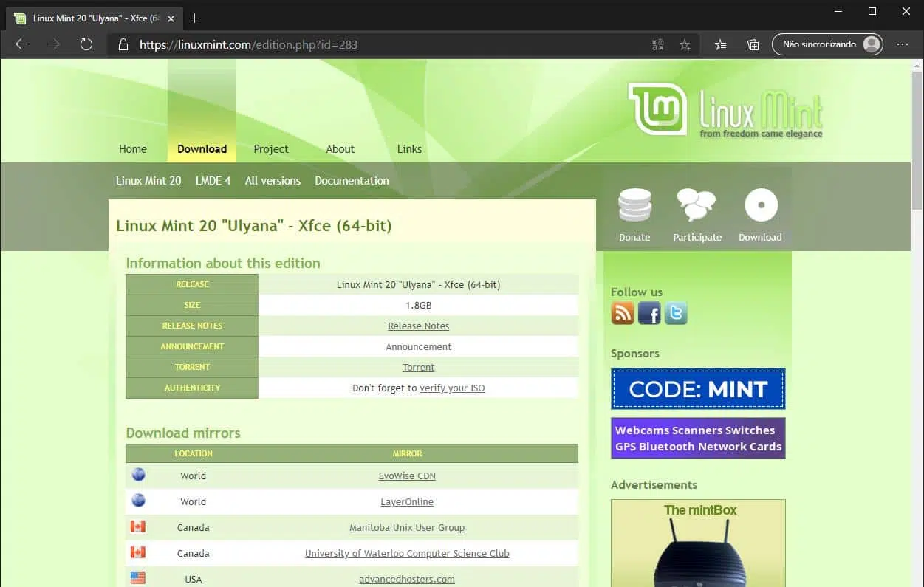Click the Linux Mint logo

tap(725, 110)
